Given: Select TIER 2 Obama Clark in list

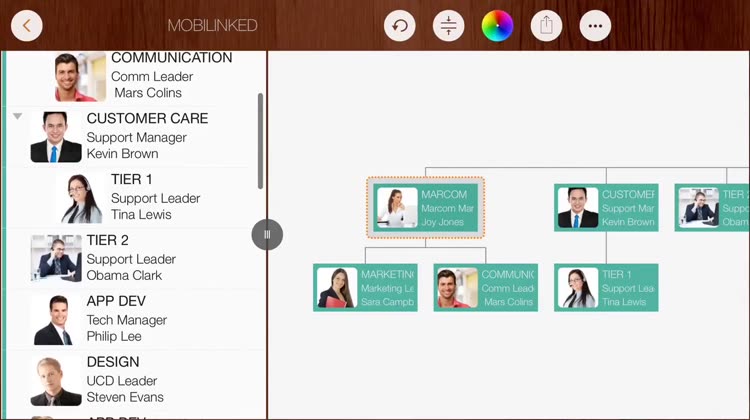Looking at the screenshot, I should pyautogui.click(x=135, y=258).
